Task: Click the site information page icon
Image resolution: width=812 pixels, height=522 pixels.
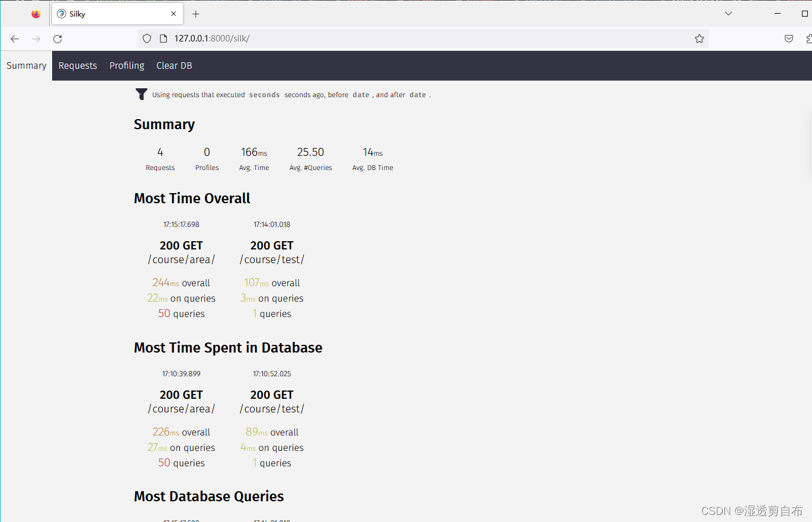Action: click(164, 39)
